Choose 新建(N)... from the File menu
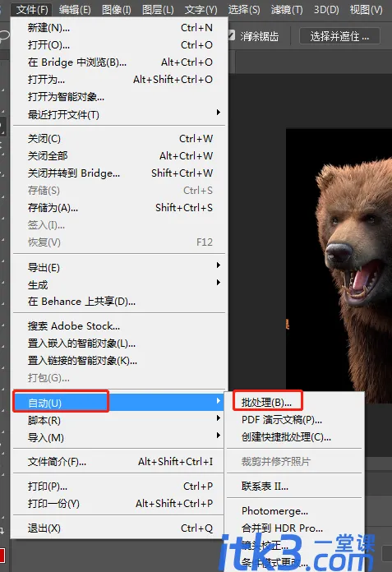Image resolution: width=392 pixels, height=572 pixels. (120, 28)
